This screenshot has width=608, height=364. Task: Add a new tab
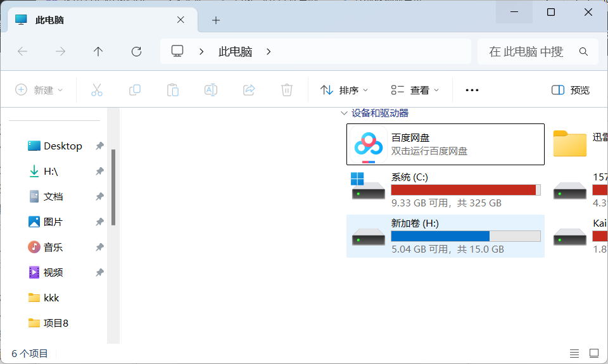216,20
